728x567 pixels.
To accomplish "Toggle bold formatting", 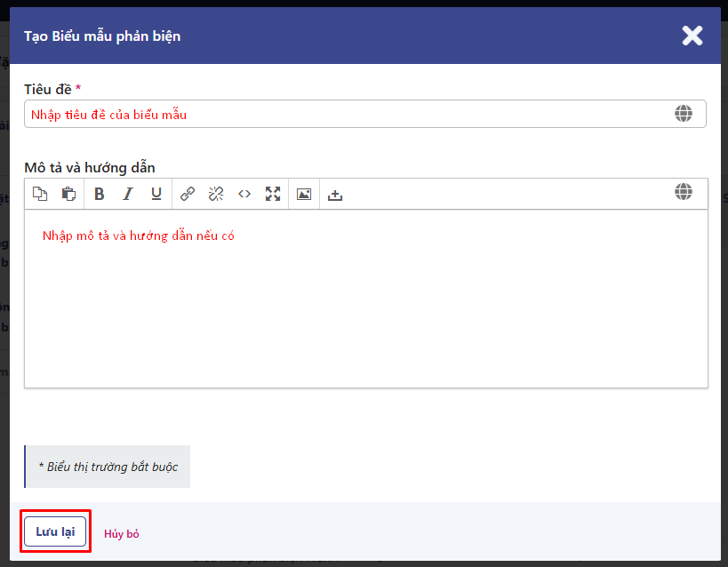I will click(x=100, y=194).
